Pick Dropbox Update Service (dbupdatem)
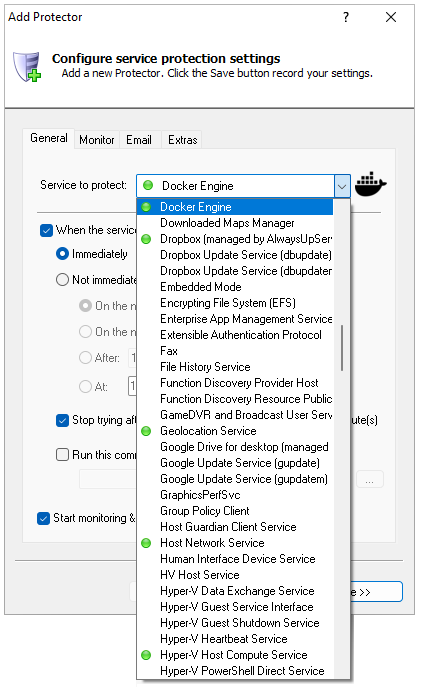This screenshot has width=421, height=687. tap(235, 271)
